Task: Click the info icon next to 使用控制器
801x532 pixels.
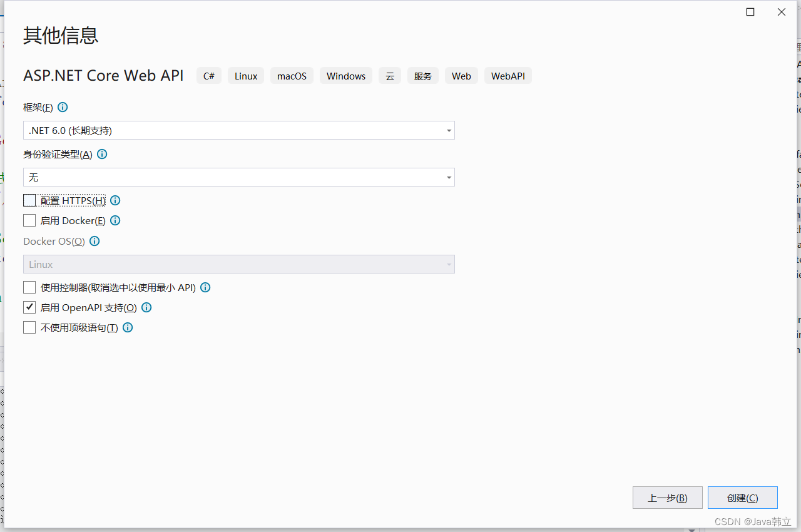Action: [x=205, y=287]
